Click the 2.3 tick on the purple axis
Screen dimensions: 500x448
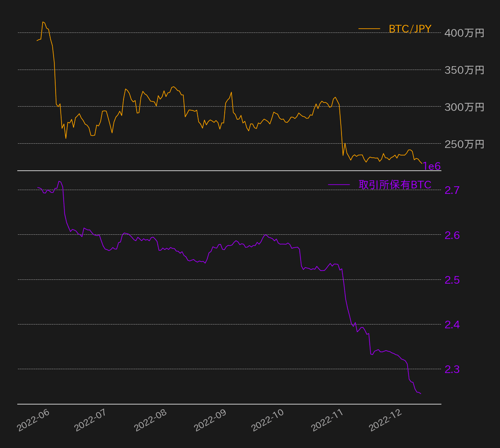point(452,369)
